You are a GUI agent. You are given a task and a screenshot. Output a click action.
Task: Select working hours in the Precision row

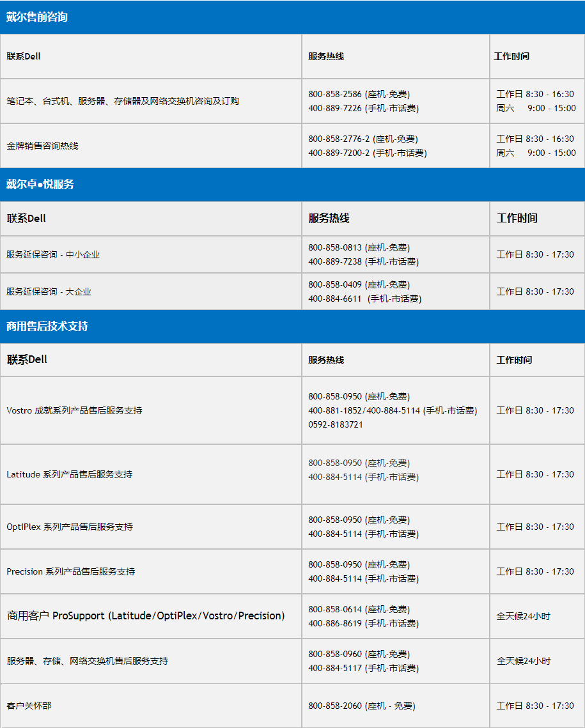point(535,571)
